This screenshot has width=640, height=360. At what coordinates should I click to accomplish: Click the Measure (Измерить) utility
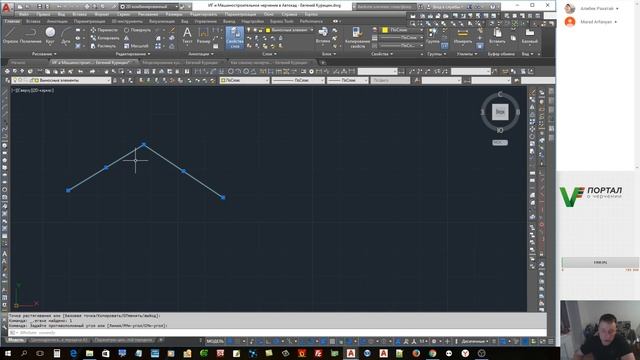coord(462,36)
